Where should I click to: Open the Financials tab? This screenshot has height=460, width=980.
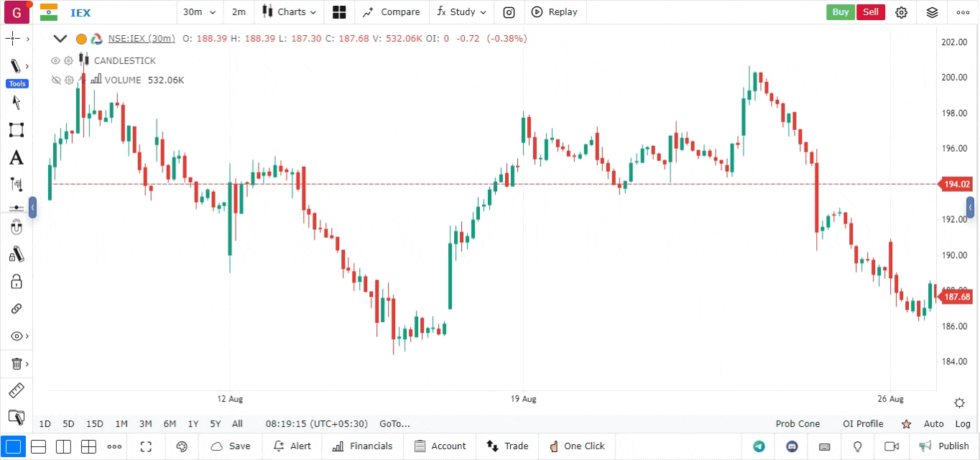click(363, 446)
